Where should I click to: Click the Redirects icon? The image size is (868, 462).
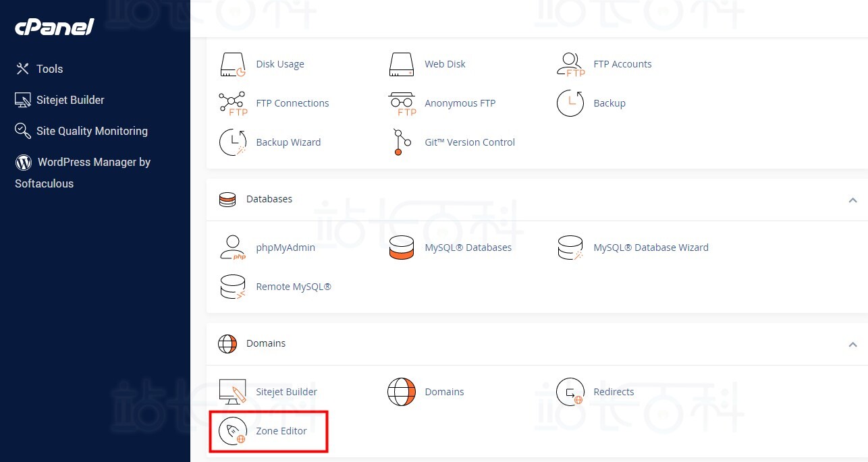pos(570,392)
